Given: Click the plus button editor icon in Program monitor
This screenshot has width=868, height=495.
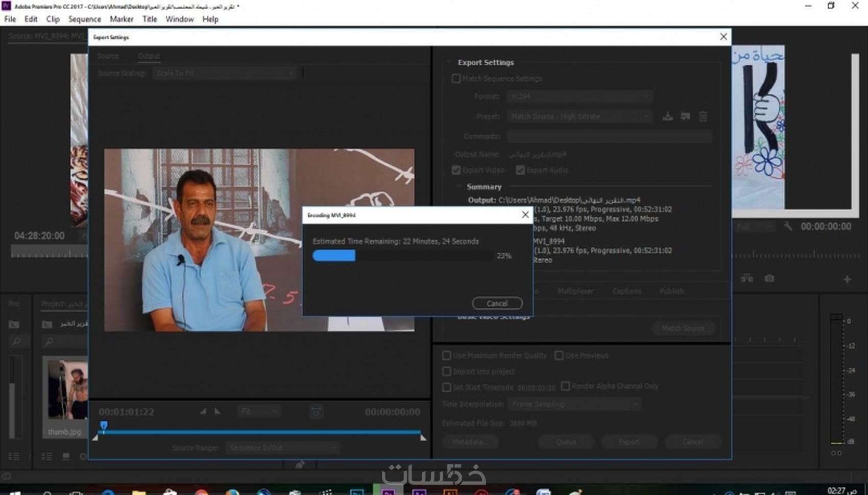Looking at the screenshot, I should tap(847, 279).
